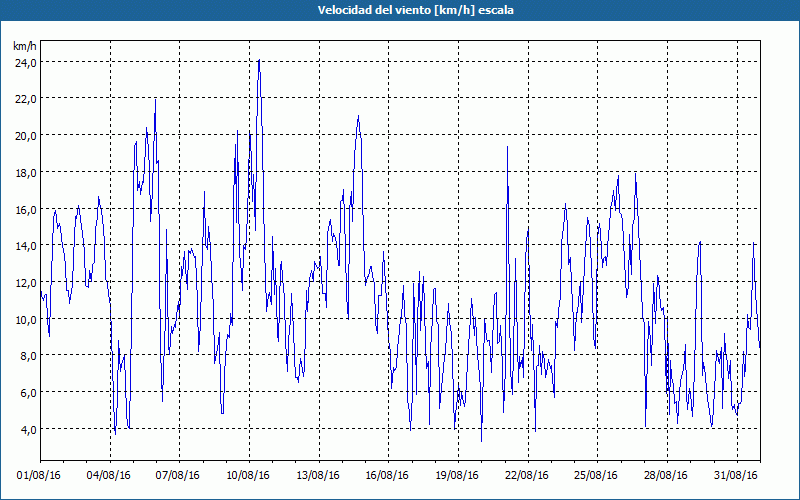Click the chart title 'Velocidad del viento [km/h] escala'
This screenshot has height=500, width=800.
tap(415, 10)
